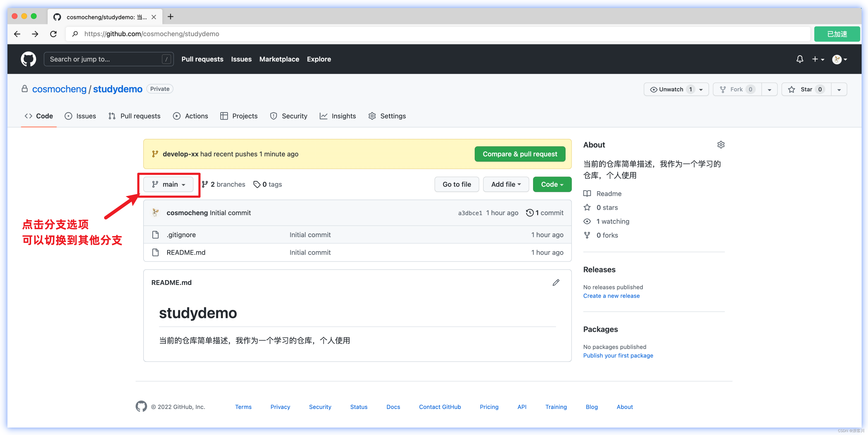Open a new browser tab

(x=171, y=16)
